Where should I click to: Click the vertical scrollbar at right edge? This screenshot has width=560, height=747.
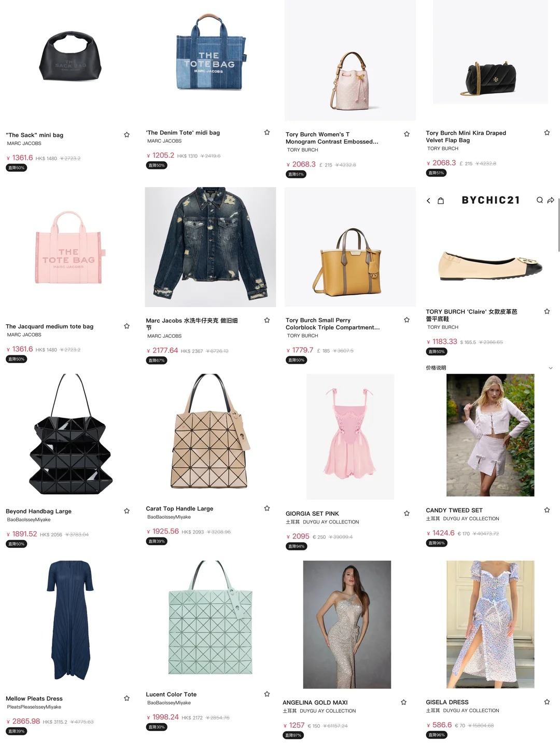[x=558, y=225]
